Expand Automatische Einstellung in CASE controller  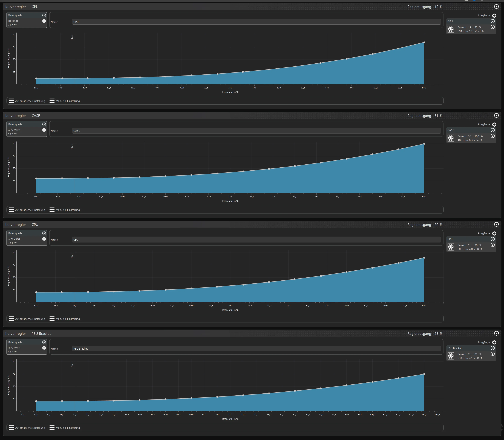[27, 210]
